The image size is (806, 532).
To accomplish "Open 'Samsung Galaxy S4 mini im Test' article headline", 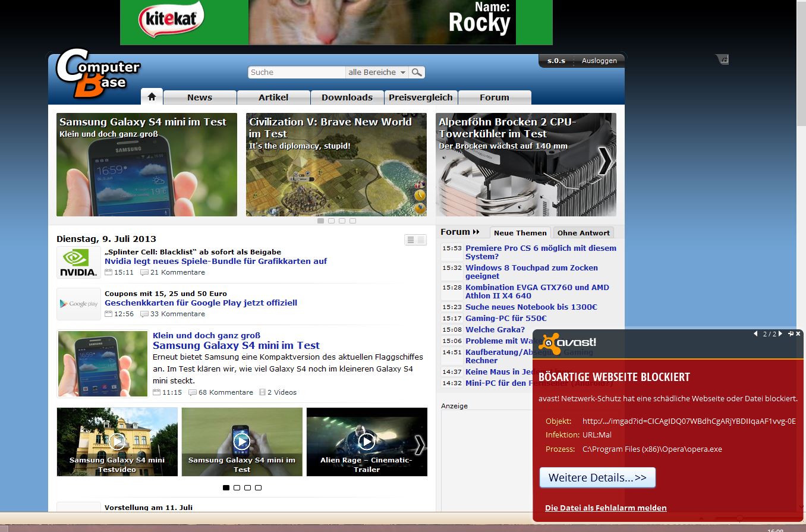I will click(x=236, y=345).
